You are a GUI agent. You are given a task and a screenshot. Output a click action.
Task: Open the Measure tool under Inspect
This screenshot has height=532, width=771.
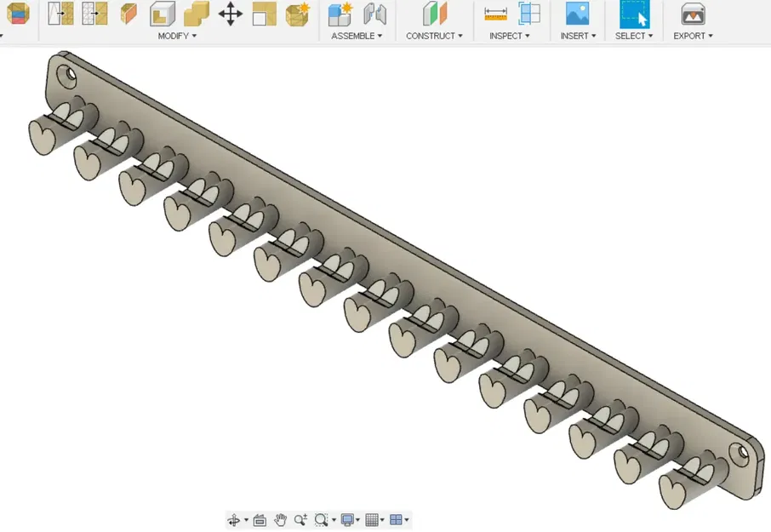point(498,14)
